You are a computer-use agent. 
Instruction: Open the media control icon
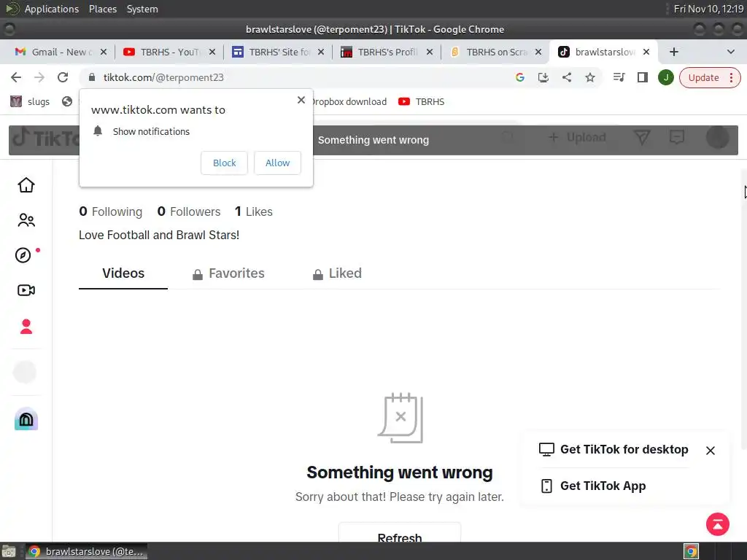pos(619,77)
